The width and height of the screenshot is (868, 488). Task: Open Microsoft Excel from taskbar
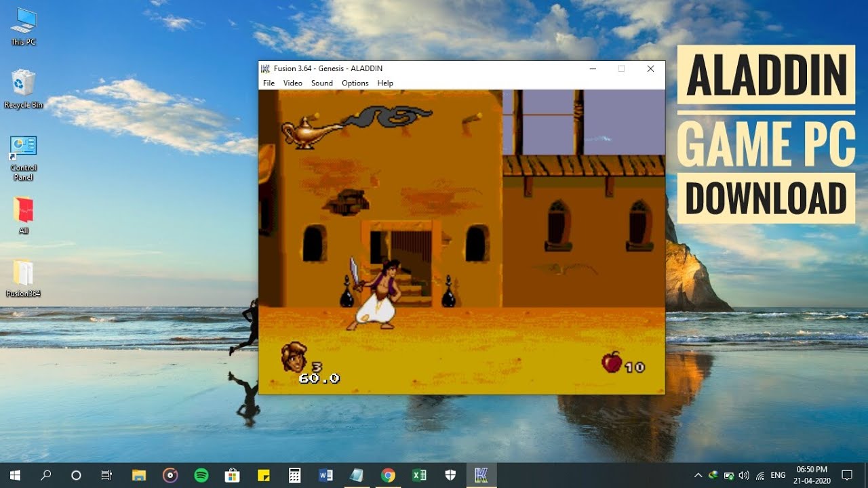coord(419,475)
